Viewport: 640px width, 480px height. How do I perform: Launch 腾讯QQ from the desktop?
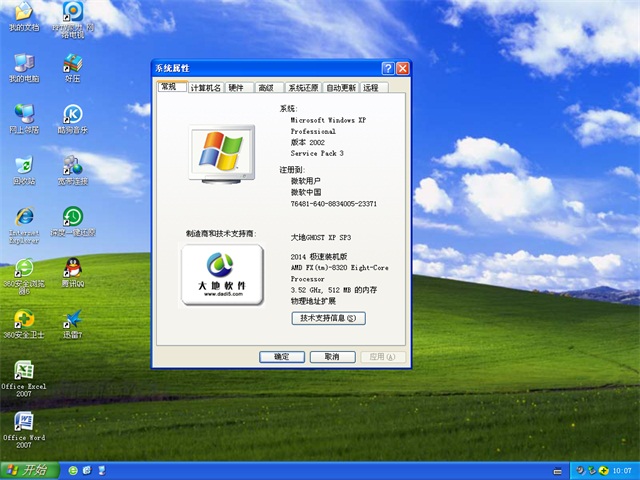point(72,269)
